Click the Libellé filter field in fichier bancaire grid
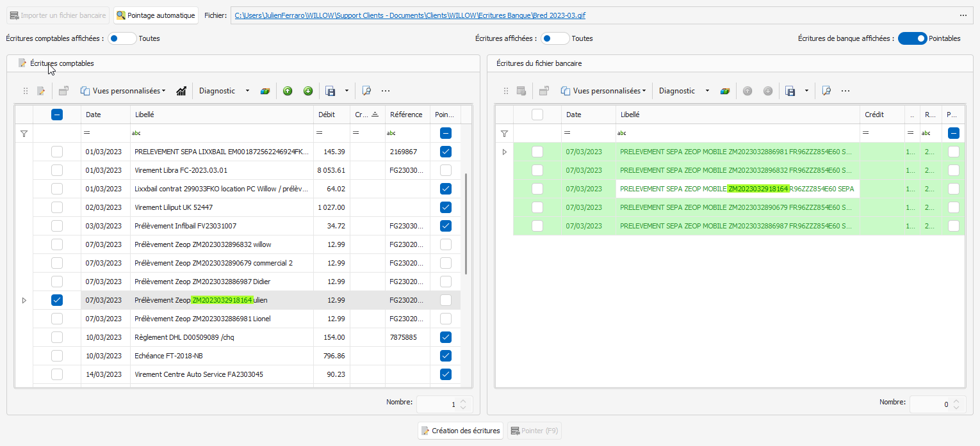 click(737, 133)
